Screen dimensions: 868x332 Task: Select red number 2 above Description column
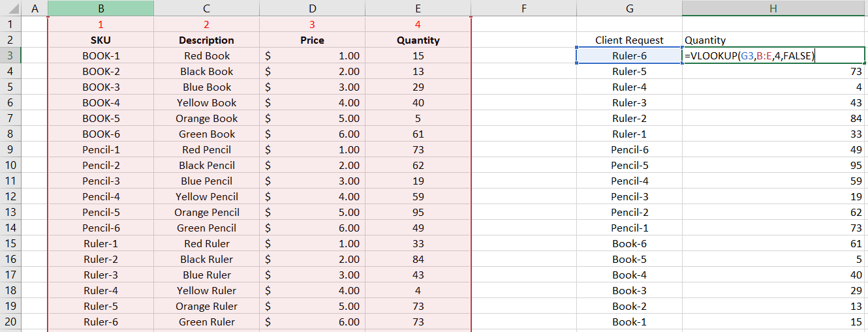[207, 25]
